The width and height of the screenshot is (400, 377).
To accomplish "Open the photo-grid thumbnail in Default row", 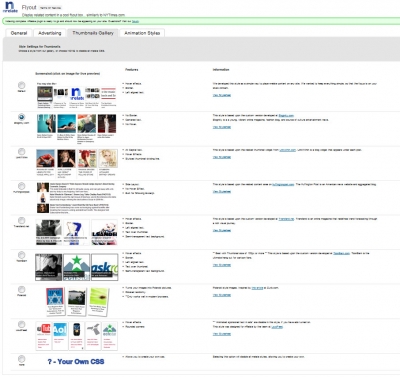I will coord(92,93).
